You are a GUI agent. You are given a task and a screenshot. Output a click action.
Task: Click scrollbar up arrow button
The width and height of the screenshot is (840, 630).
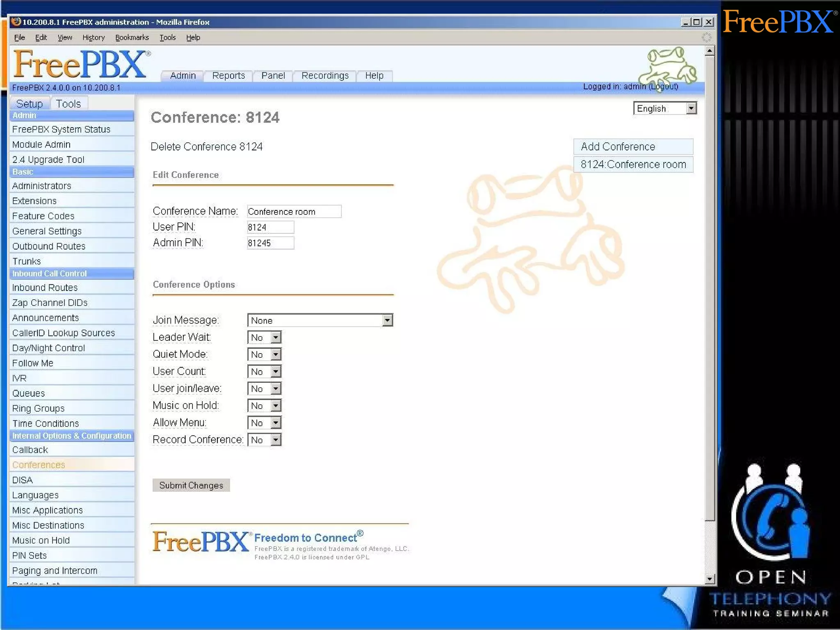tap(710, 51)
